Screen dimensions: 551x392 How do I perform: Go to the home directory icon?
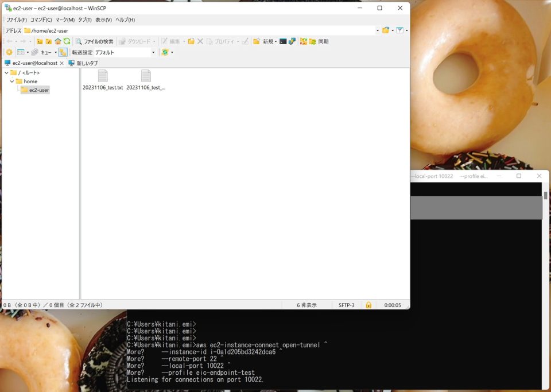click(x=58, y=41)
